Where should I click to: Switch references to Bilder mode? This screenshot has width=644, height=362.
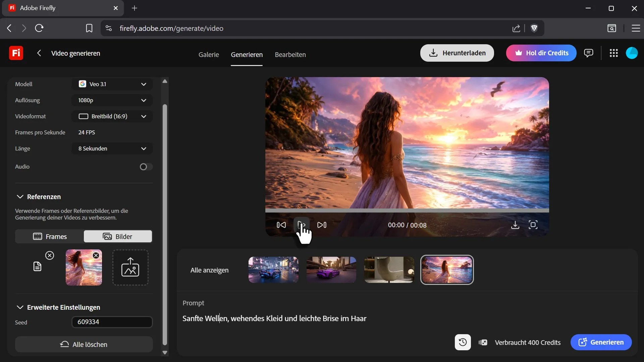tap(118, 236)
